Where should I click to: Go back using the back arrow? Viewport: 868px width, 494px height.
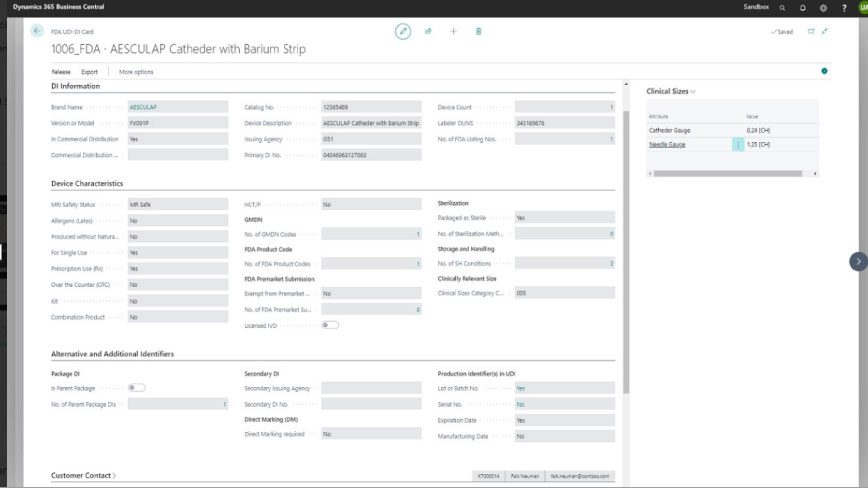(37, 31)
